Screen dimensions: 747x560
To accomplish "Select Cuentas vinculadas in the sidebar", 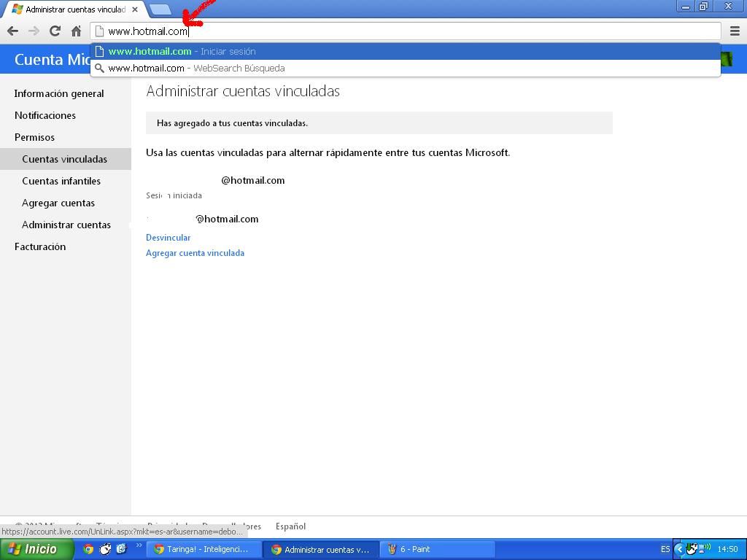I will coord(65,159).
